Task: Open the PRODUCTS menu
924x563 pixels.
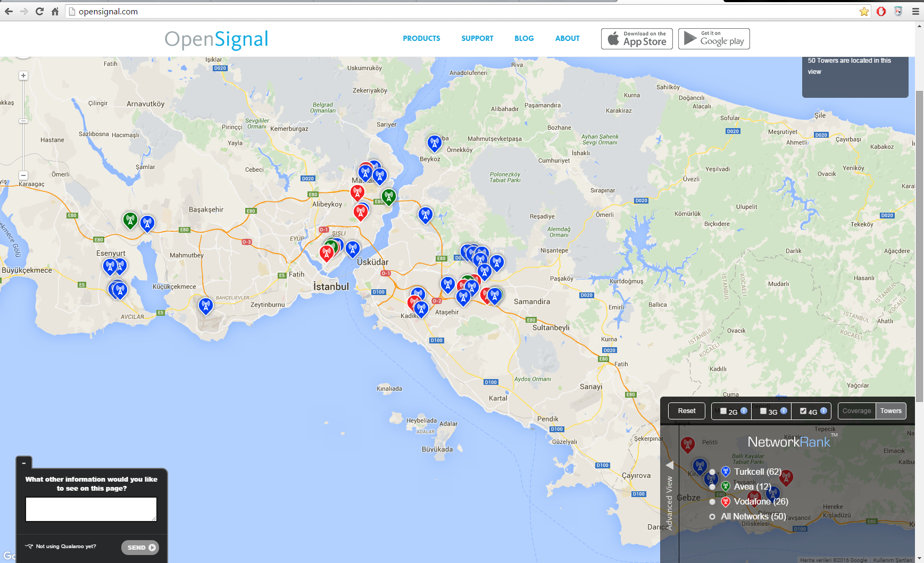Action: (x=421, y=38)
